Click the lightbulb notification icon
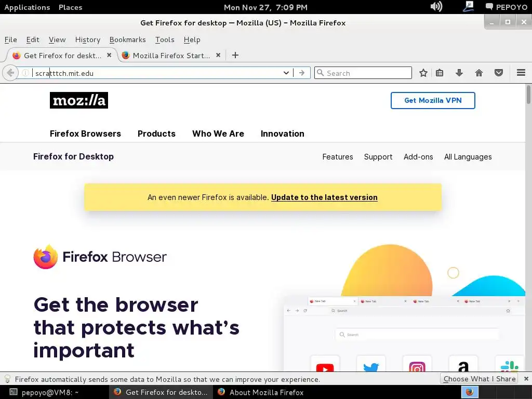This screenshot has height=399, width=532. pos(7,379)
